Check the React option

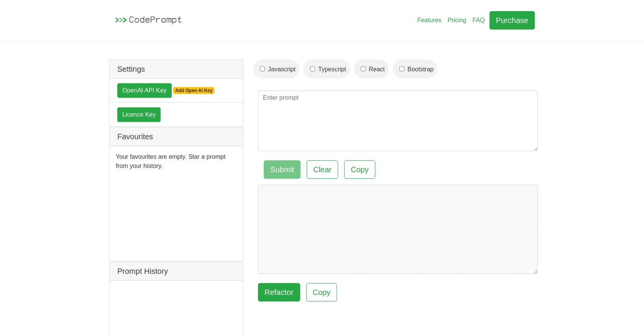pyautogui.click(x=363, y=69)
